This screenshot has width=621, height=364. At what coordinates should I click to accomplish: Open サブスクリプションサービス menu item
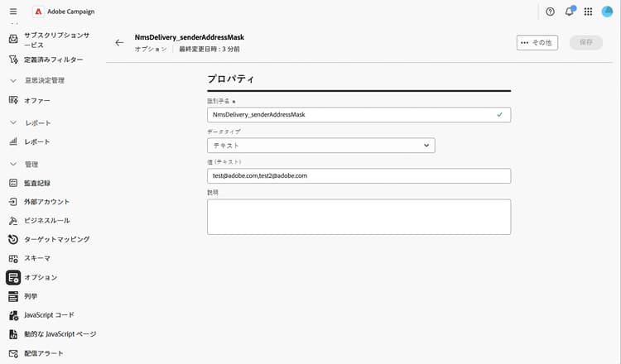(57, 40)
